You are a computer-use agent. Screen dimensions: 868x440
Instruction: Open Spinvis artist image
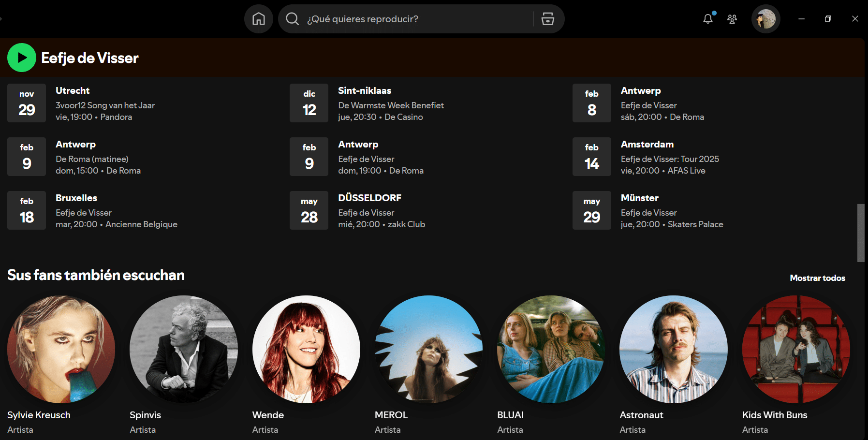[184, 349]
